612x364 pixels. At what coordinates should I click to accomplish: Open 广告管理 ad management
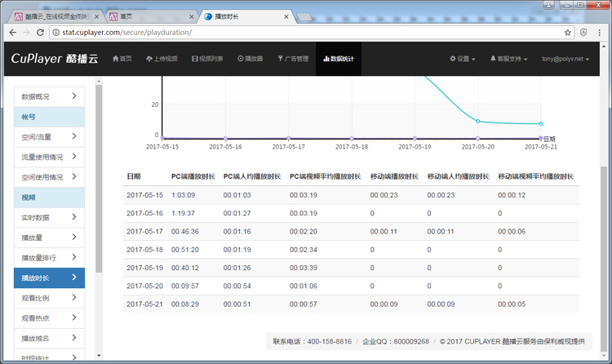(x=293, y=59)
